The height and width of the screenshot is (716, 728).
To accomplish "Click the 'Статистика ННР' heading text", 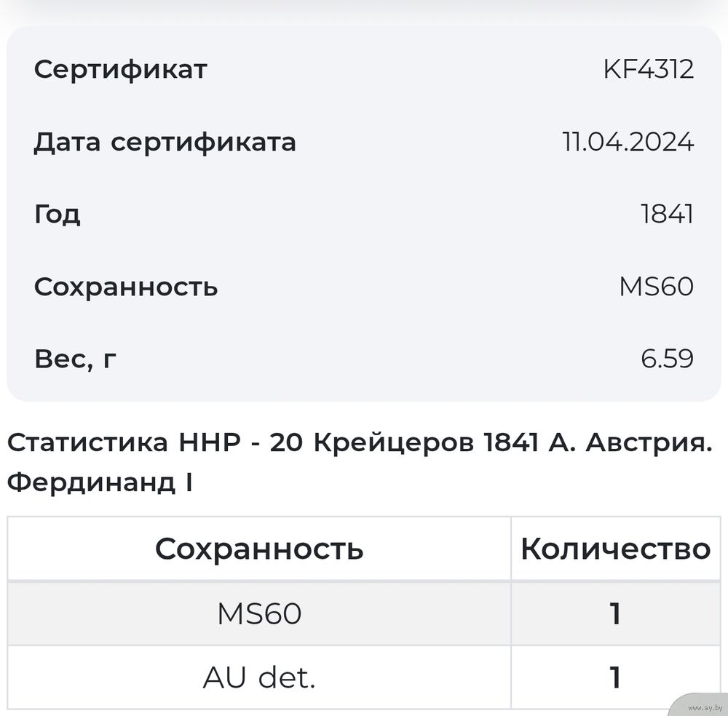I will point(124,443).
